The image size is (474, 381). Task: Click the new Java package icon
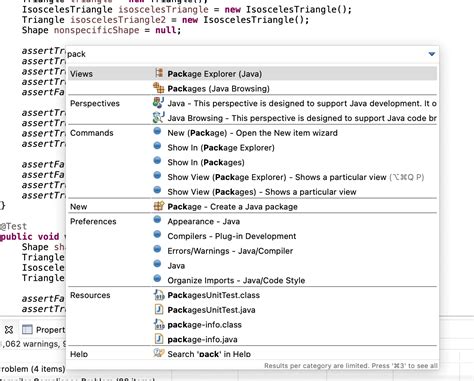pos(159,206)
